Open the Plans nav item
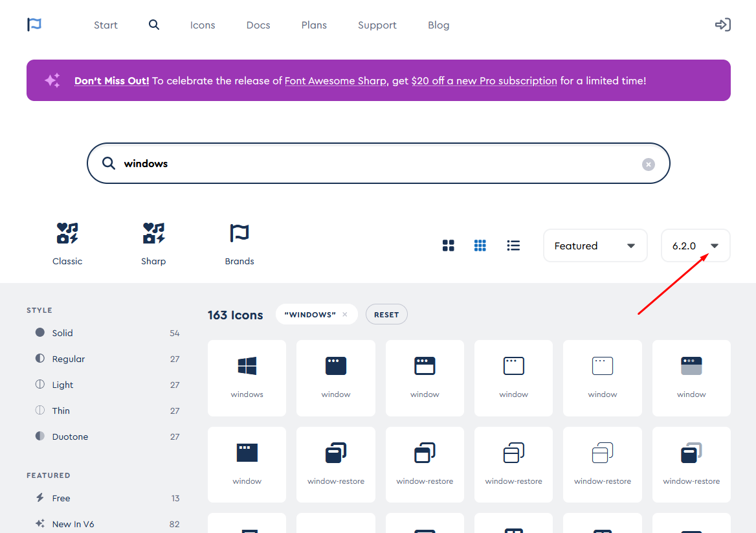 pyautogui.click(x=314, y=25)
